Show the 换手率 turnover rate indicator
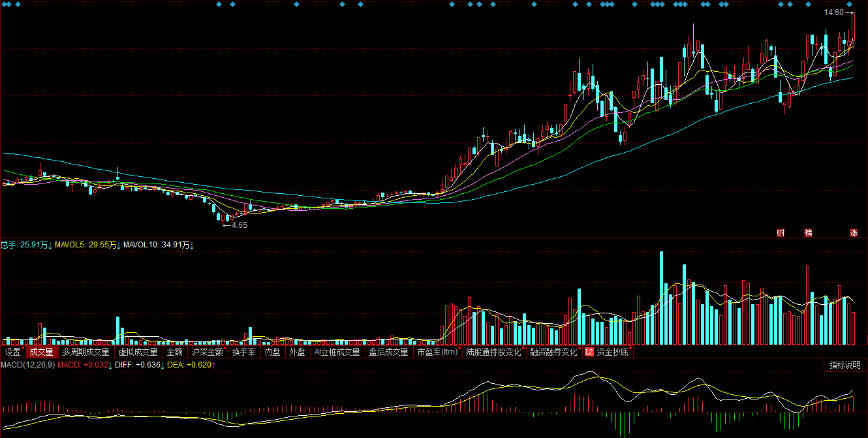Screen dimensions: 868x438 click(x=245, y=352)
